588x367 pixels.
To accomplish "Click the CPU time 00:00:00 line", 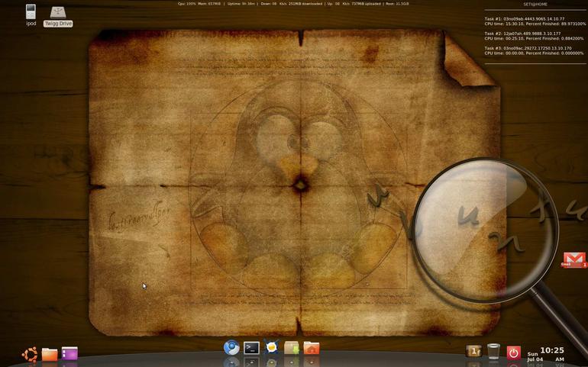I will point(534,53).
